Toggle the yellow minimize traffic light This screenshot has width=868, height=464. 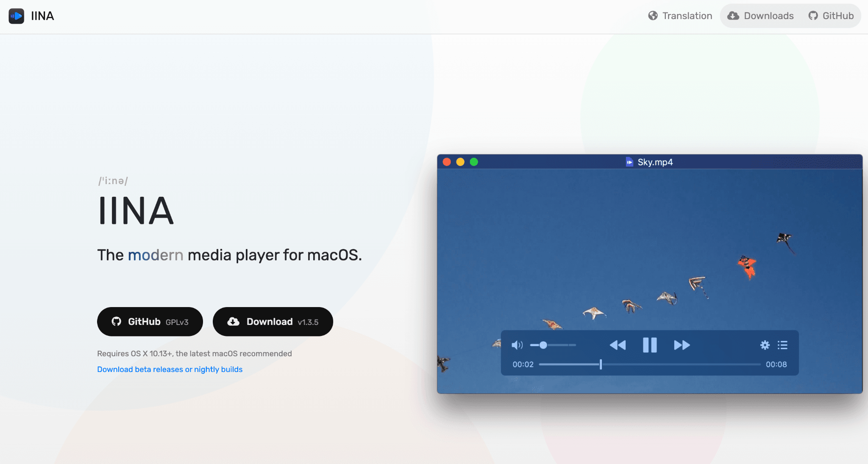[461, 162]
